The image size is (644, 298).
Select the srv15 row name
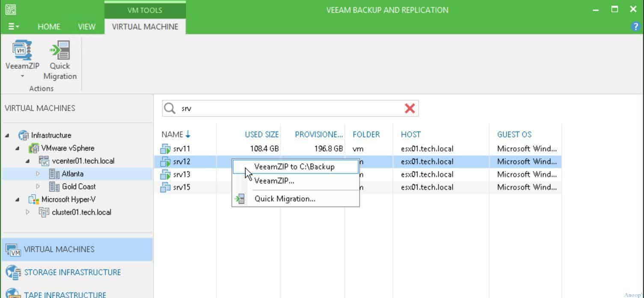click(182, 187)
